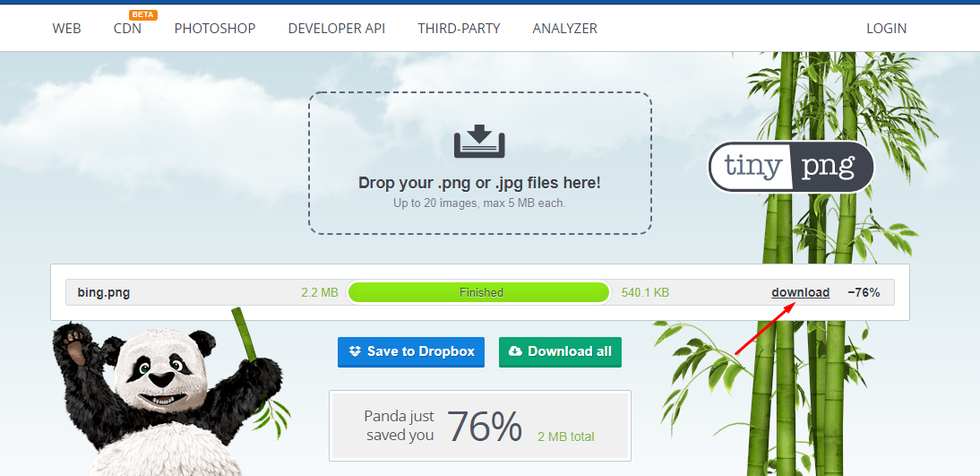Open the CDN navigation item

click(x=127, y=29)
